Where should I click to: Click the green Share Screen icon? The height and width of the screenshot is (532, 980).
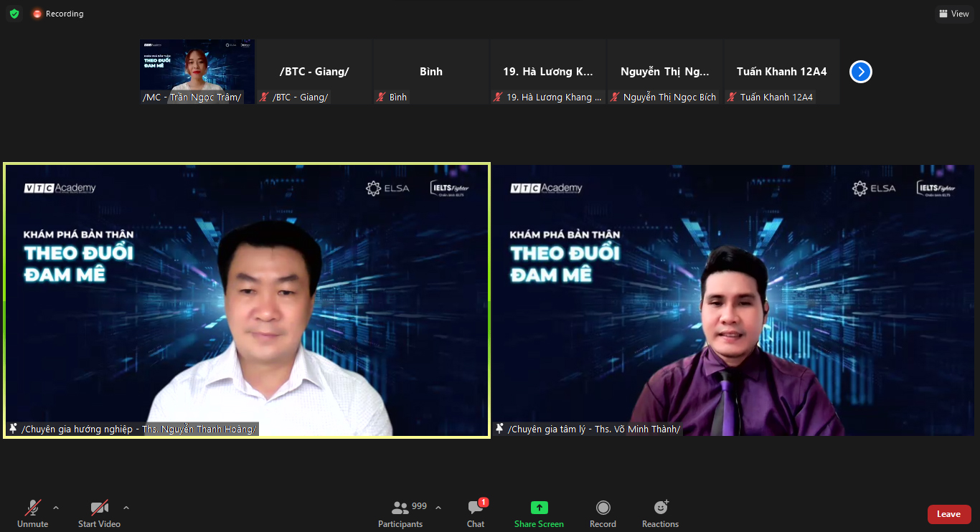pos(539,508)
